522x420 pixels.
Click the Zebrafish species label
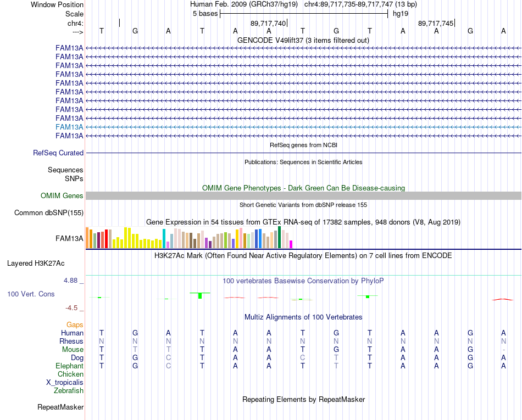(x=69, y=391)
